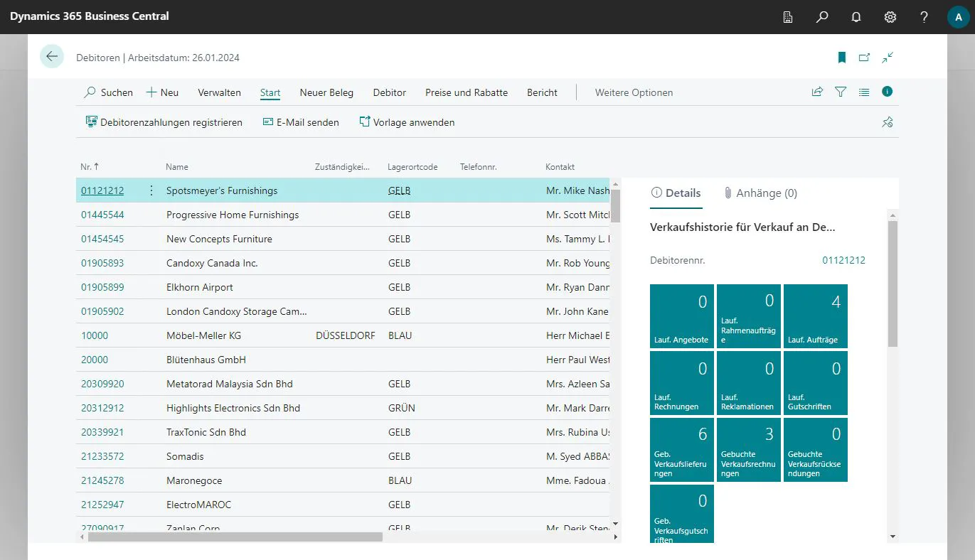Click Debitorenzahlungen registrieren
Image resolution: width=975 pixels, height=560 pixels.
click(x=164, y=122)
